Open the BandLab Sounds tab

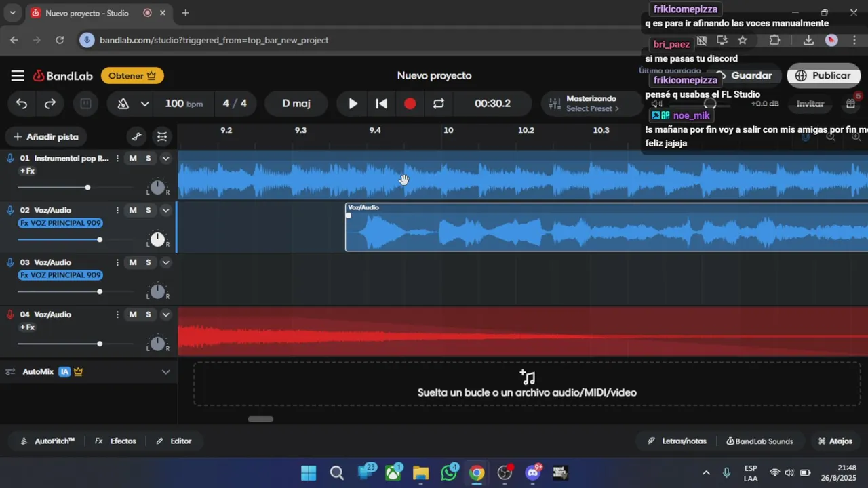click(759, 441)
